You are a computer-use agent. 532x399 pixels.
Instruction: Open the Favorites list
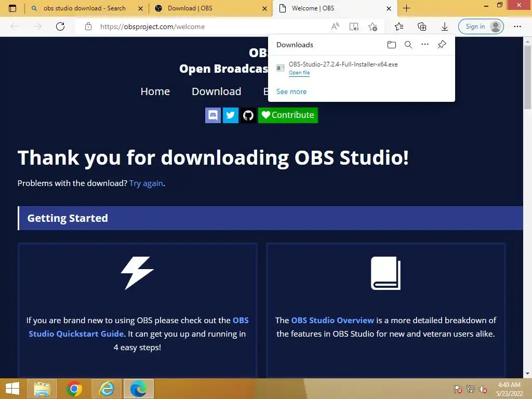(x=399, y=26)
